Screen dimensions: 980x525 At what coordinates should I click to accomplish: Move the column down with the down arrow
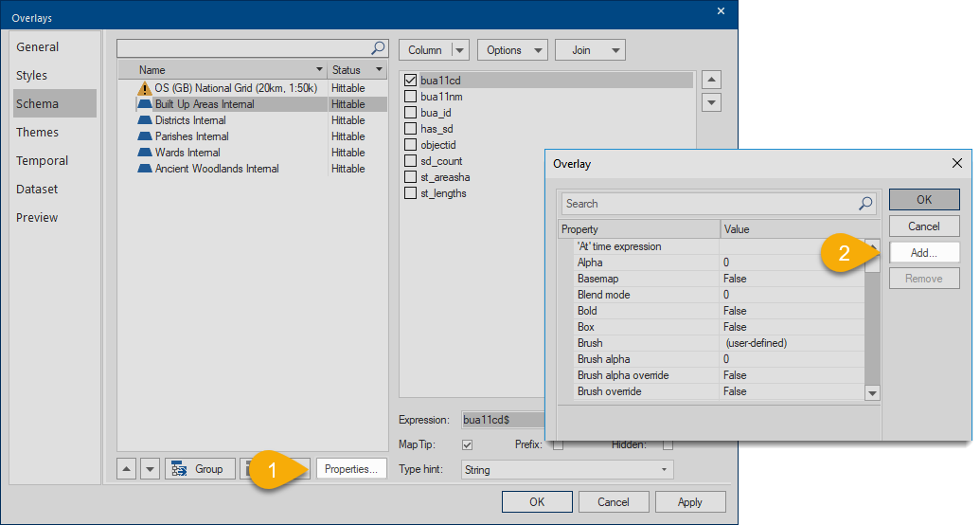coord(712,102)
